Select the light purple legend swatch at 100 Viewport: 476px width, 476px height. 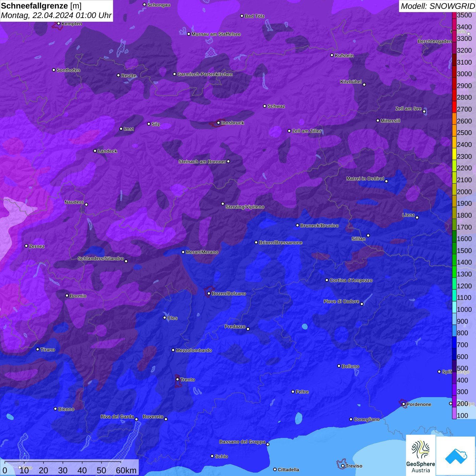click(x=454, y=413)
